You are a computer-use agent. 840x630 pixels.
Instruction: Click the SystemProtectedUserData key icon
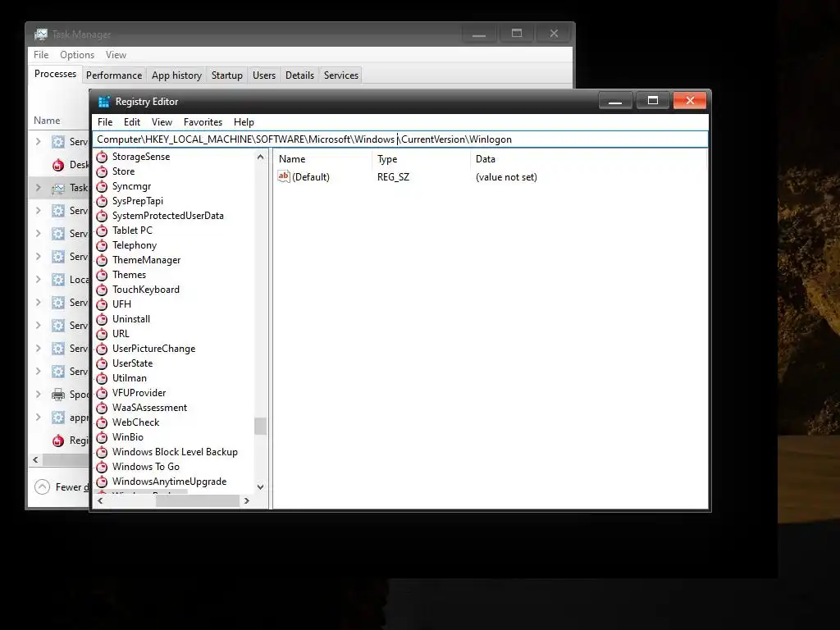coord(102,216)
